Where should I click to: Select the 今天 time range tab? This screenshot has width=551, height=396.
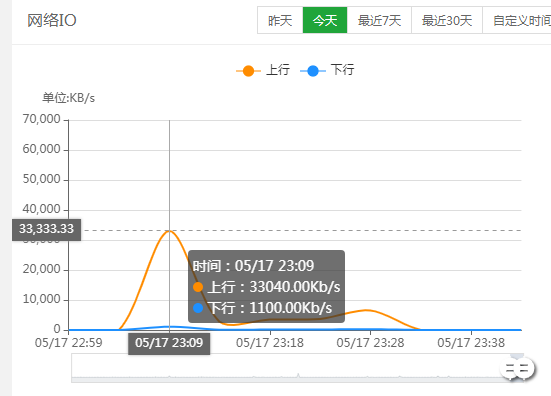pyautogui.click(x=325, y=20)
